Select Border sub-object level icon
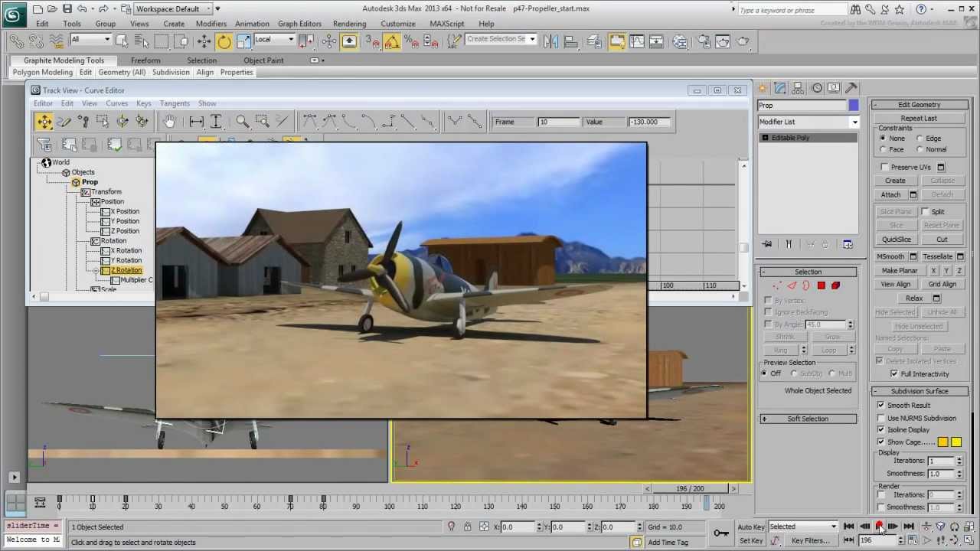 [x=806, y=285]
